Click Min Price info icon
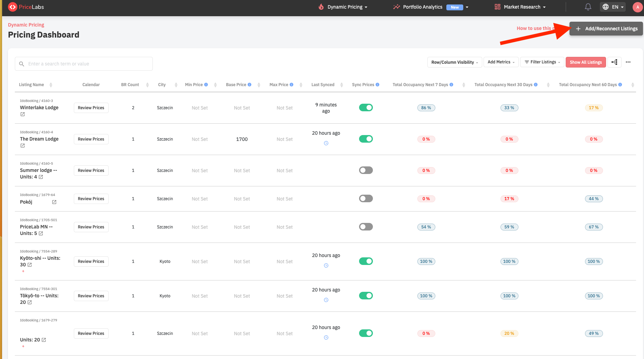The height and width of the screenshot is (359, 644). tap(206, 84)
